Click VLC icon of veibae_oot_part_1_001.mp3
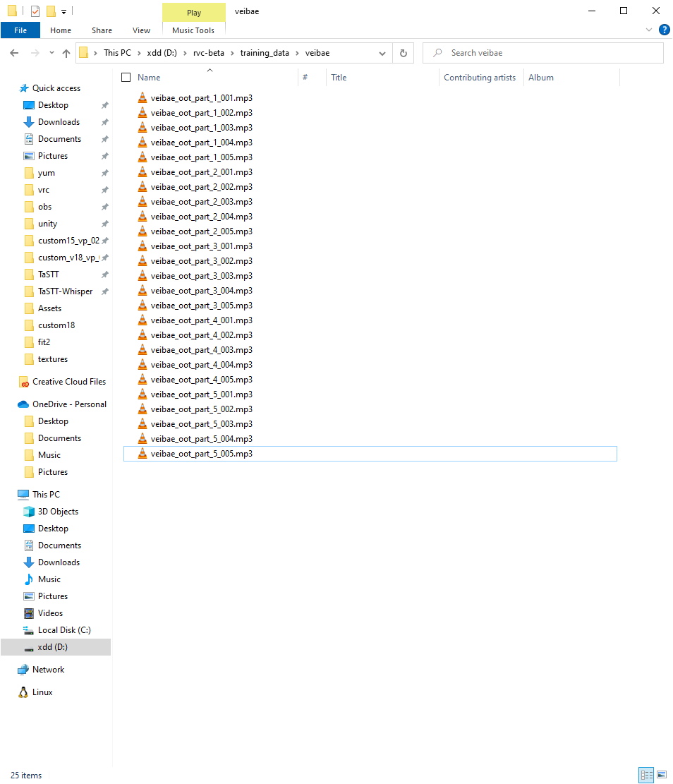Screen dimensions: 673x784 click(143, 98)
